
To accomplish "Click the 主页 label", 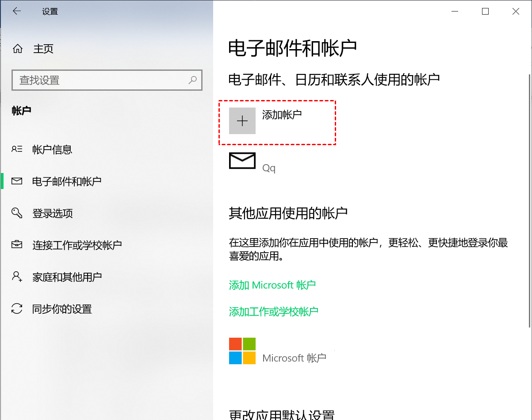I will tap(43, 49).
